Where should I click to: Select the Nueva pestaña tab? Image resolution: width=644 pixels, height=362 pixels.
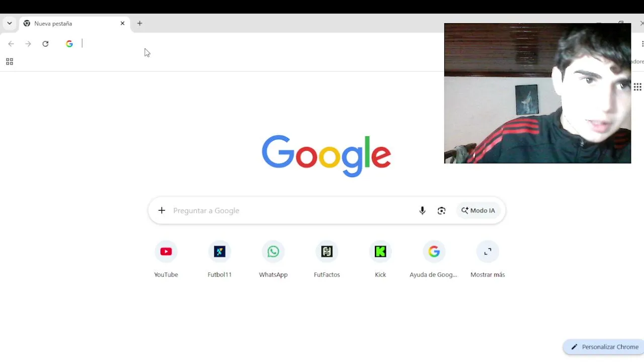tap(74, 24)
